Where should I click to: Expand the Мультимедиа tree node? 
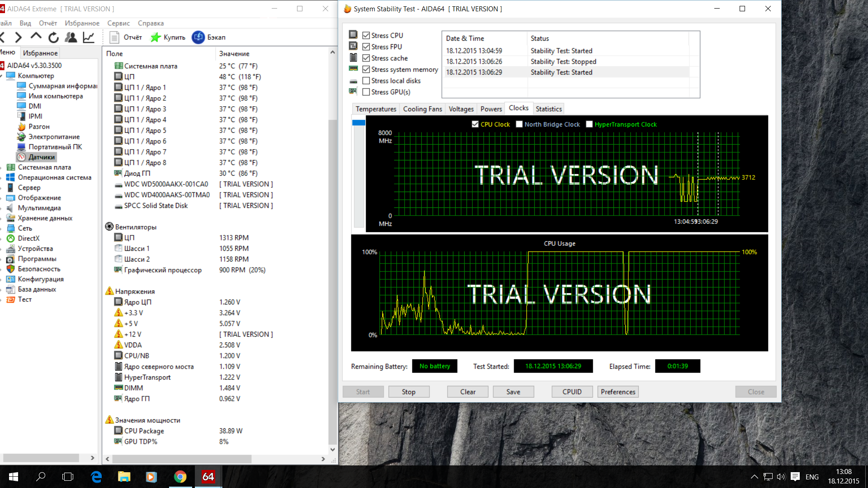1,208
